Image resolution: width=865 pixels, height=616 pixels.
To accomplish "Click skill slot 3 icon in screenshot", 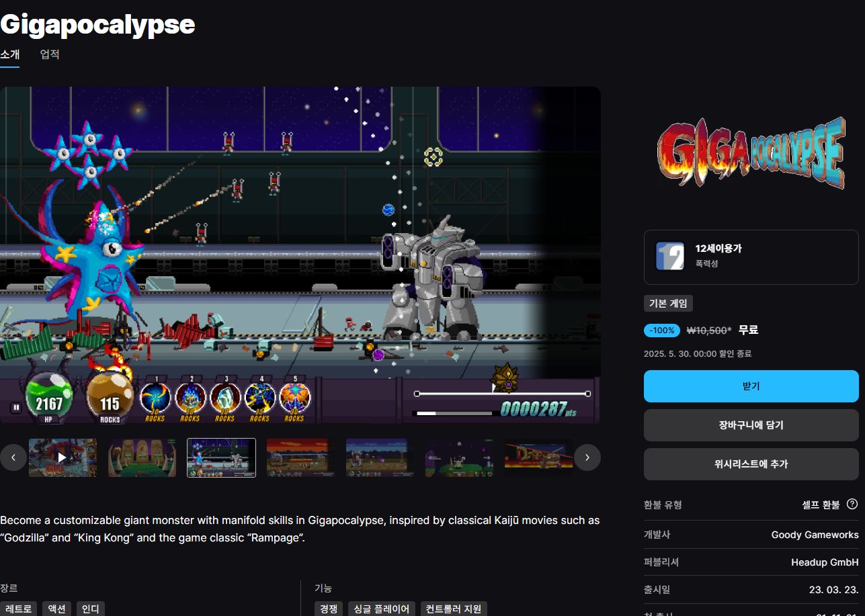I will click(x=225, y=397).
